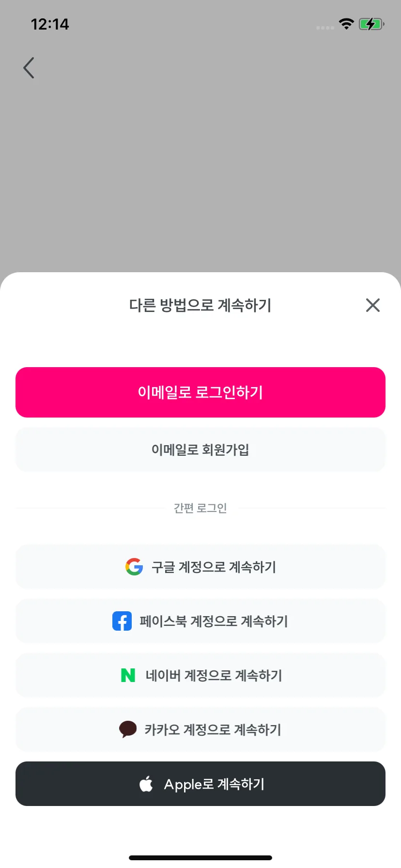
Task: Select Apple로 계속하기 button
Action: tap(200, 784)
